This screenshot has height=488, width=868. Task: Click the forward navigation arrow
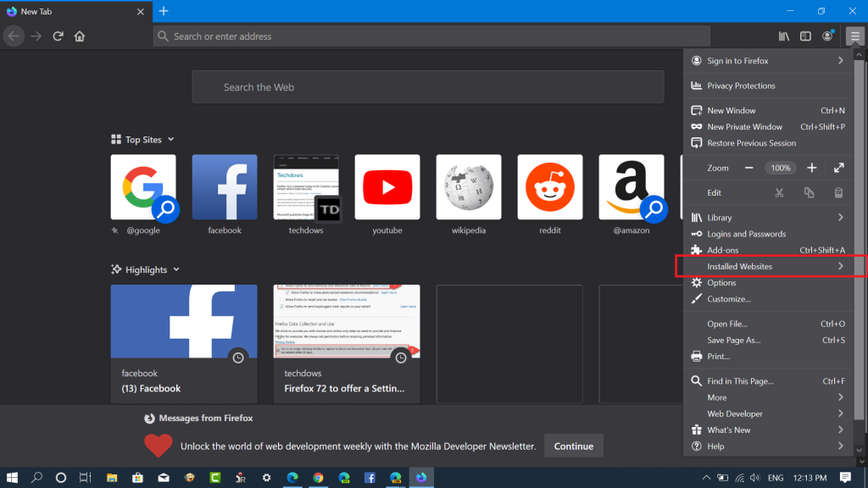tap(36, 36)
